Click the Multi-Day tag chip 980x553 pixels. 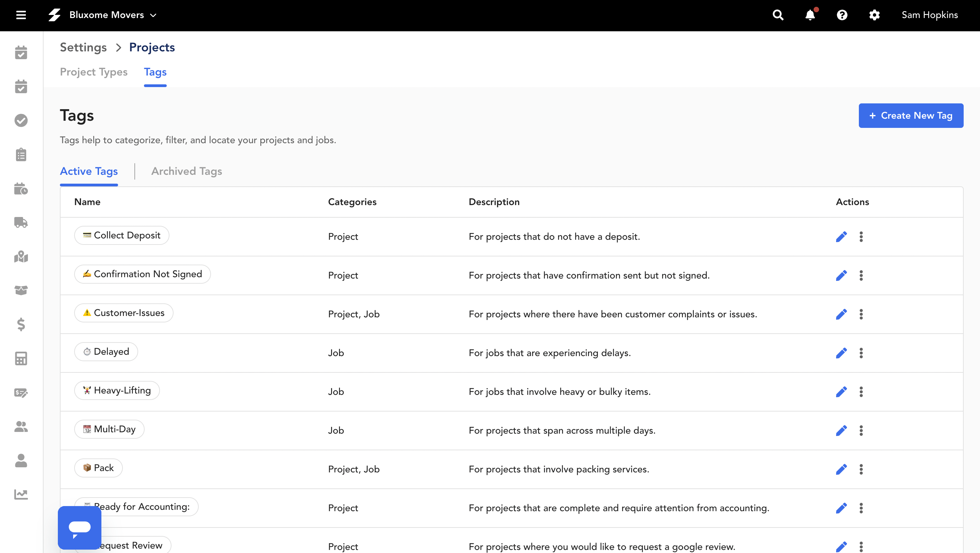click(109, 430)
